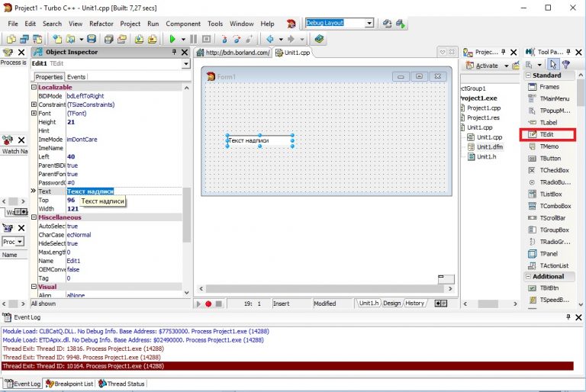Screen dimensions: 586x392
Task: Switch to the Breakpoint List tab
Action: coord(69,384)
